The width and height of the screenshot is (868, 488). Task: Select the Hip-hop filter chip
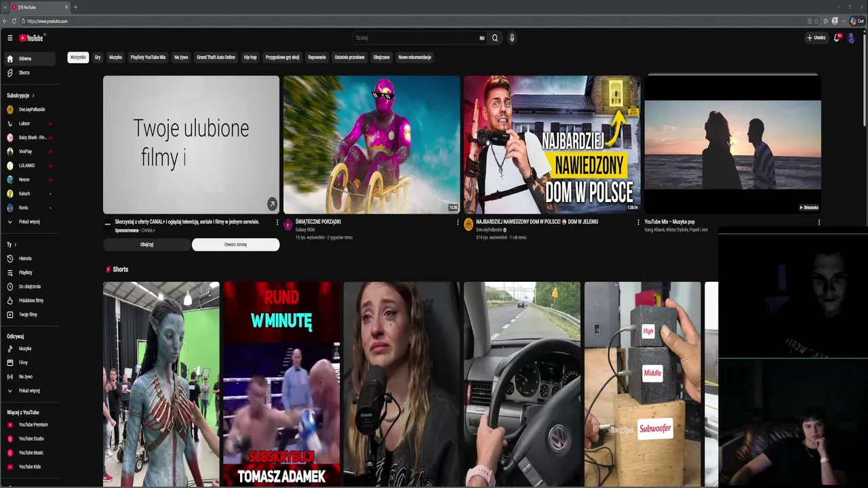pyautogui.click(x=250, y=58)
